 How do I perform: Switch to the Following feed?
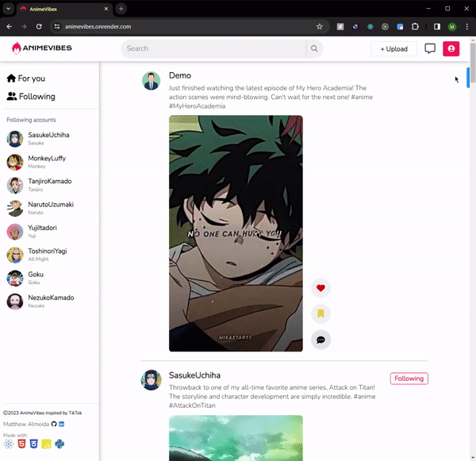tap(30, 97)
